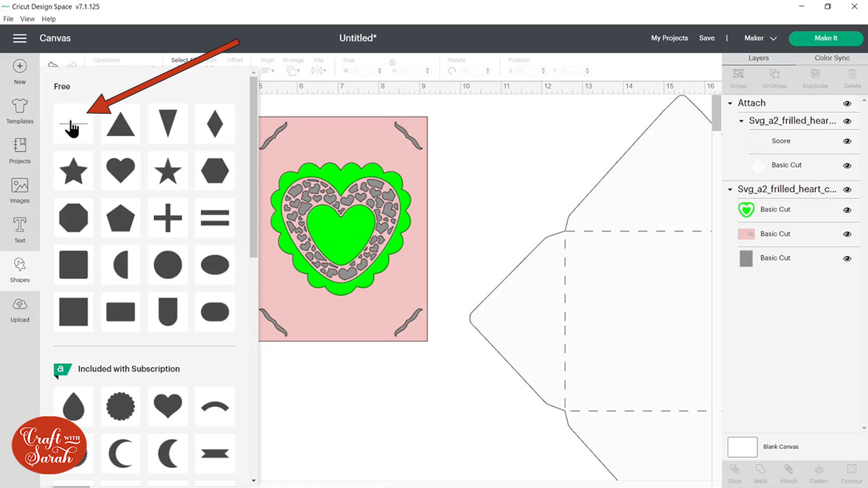Select the score line shape

tap(73, 124)
